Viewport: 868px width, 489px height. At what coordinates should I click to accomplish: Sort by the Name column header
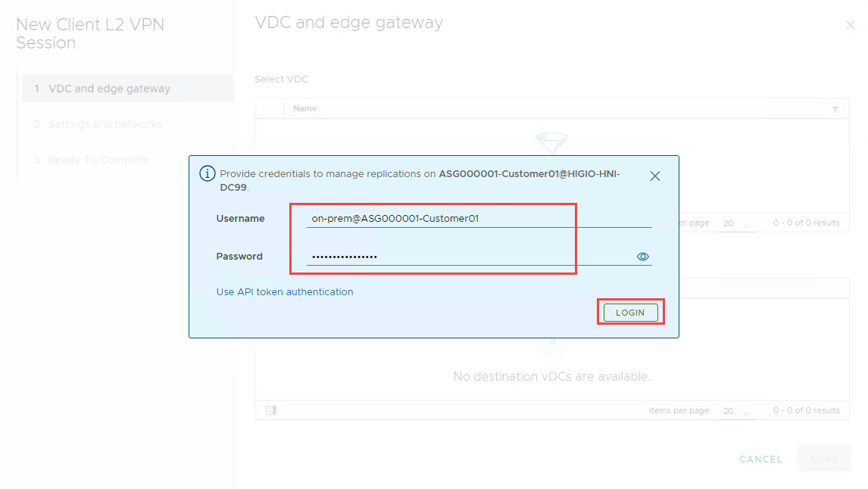pyautogui.click(x=305, y=109)
